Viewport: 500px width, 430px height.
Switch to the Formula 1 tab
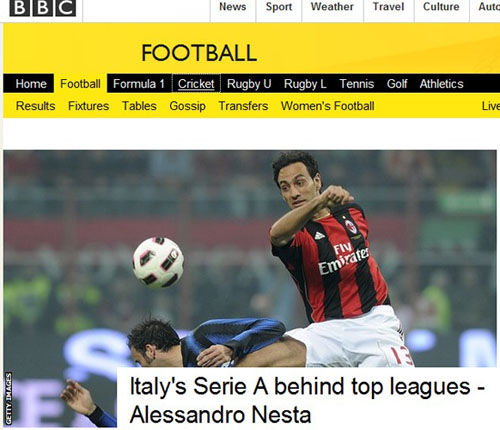(x=139, y=84)
